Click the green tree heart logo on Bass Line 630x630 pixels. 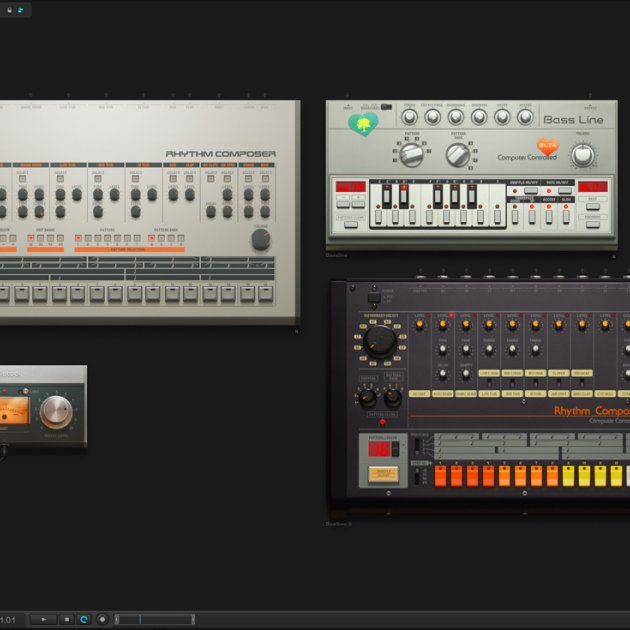click(x=362, y=125)
